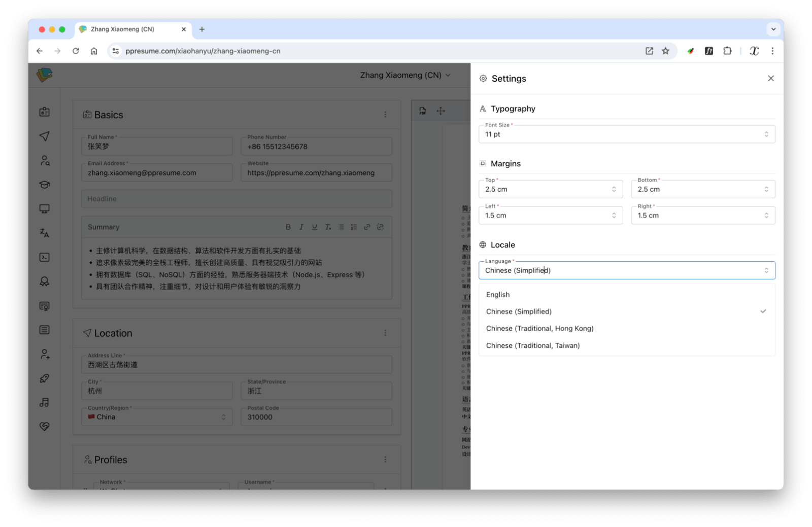The image size is (812, 527).
Task: Click the Bold formatting icon in Summary
Action: tap(288, 227)
